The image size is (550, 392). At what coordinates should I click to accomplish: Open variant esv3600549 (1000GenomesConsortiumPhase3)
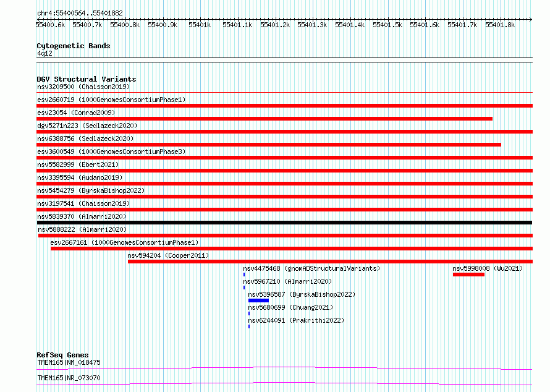point(111,151)
